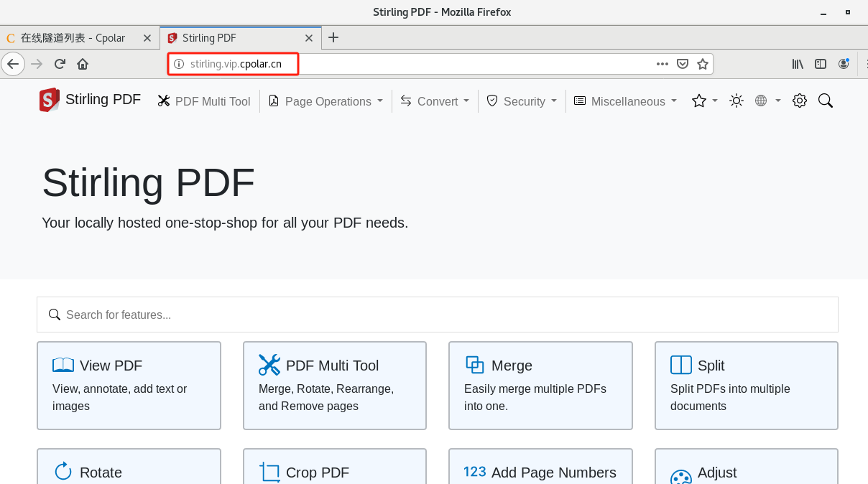Screen dimensions: 868x484
Task: Click the Split tool card icon
Action: tap(680, 365)
